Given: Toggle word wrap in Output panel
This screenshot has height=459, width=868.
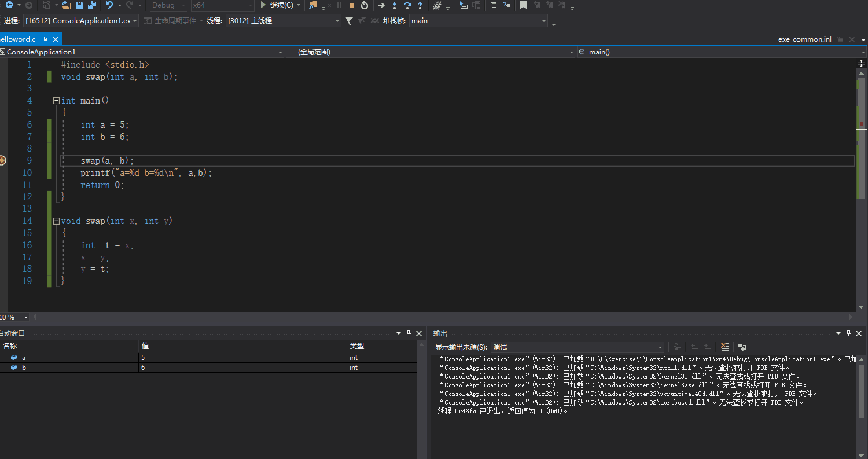Looking at the screenshot, I should coord(741,347).
